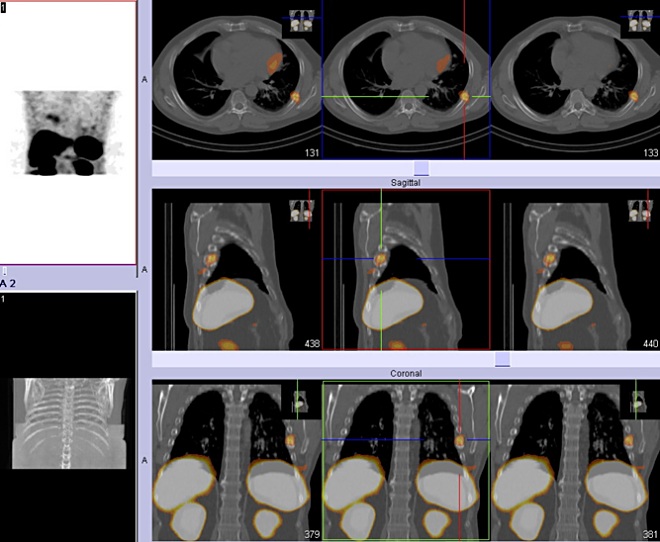Screen dimensions: 660x542
Task: Click orientation icon on axial slice 133
Action: tap(637, 24)
